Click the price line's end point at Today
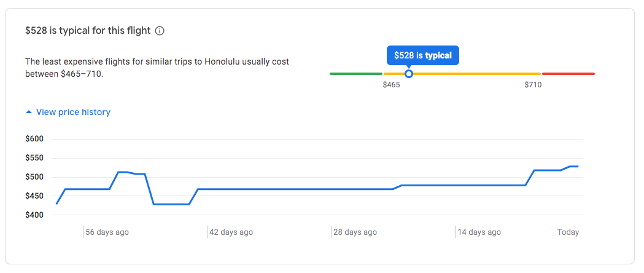 [578, 166]
